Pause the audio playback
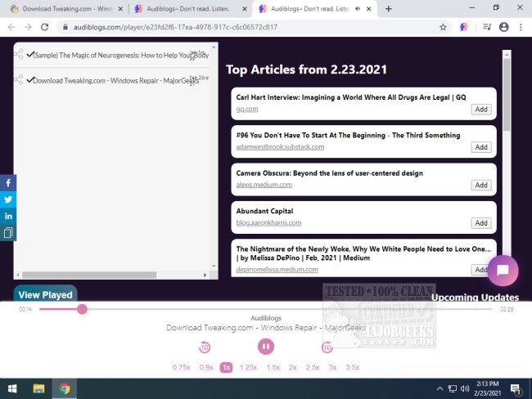The height and width of the screenshot is (399, 532). pos(266,347)
